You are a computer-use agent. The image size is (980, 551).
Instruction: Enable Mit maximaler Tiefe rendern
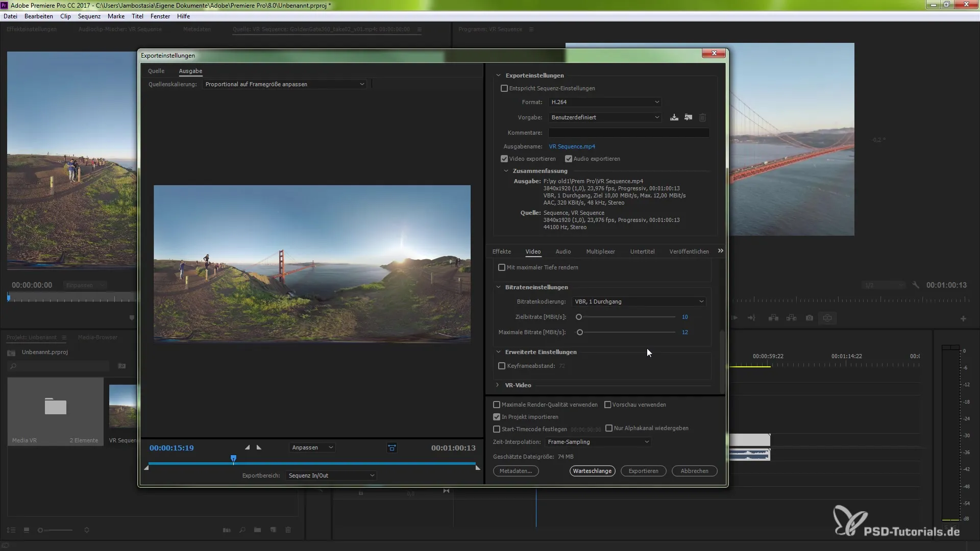(x=502, y=267)
